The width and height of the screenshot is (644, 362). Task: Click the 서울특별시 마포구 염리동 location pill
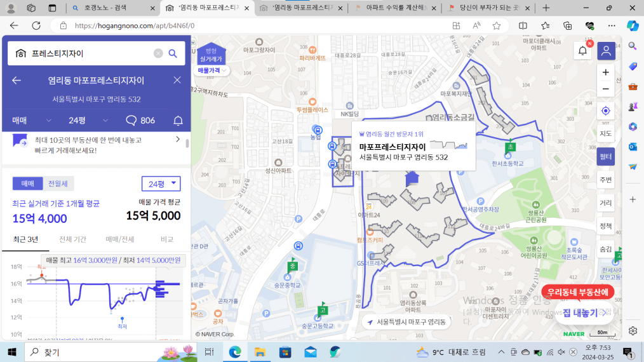[x=406, y=322]
